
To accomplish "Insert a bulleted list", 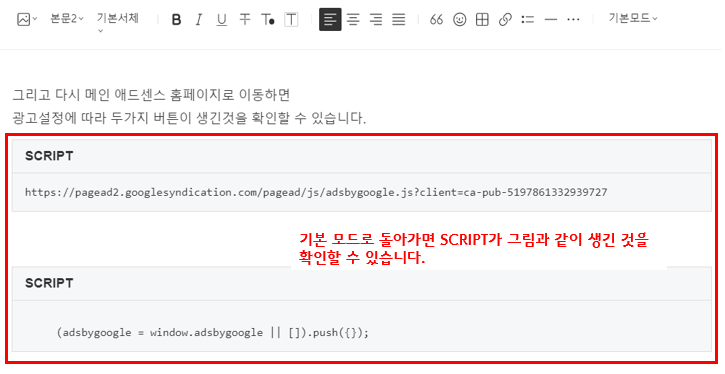I will [528, 19].
